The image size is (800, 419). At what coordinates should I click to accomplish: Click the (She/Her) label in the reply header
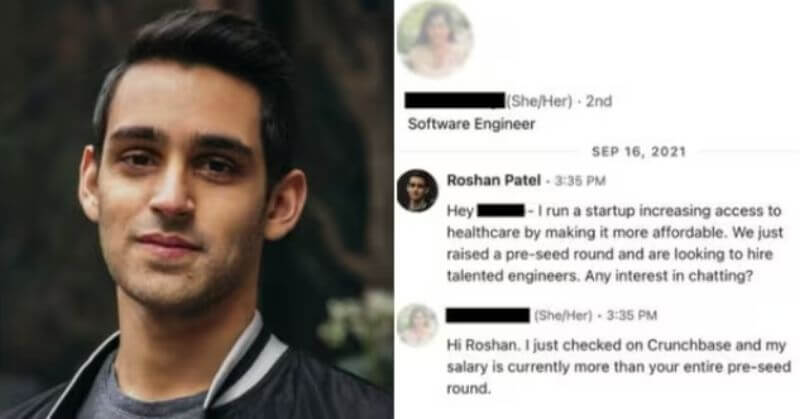pos(563,316)
